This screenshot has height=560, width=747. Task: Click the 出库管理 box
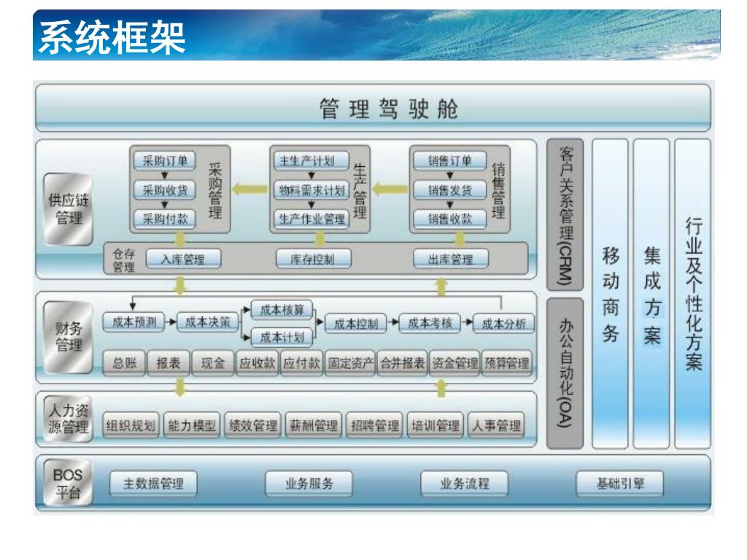(451, 259)
